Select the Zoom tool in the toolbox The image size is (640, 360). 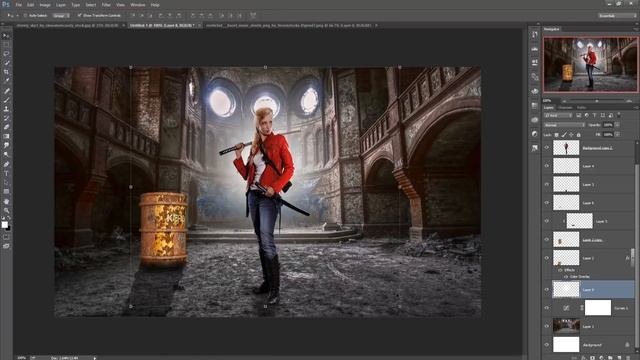coord(6,211)
